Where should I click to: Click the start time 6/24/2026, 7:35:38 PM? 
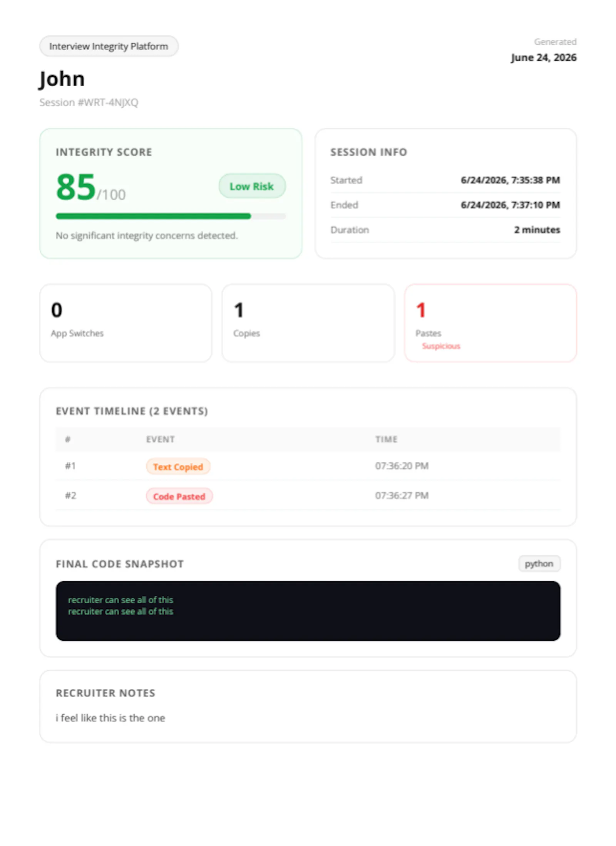[x=510, y=180]
